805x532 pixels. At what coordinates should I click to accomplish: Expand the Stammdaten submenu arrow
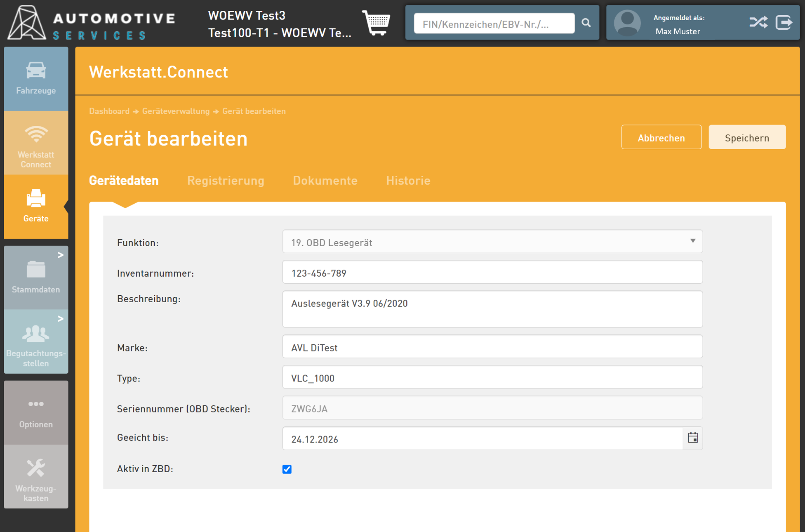click(61, 255)
